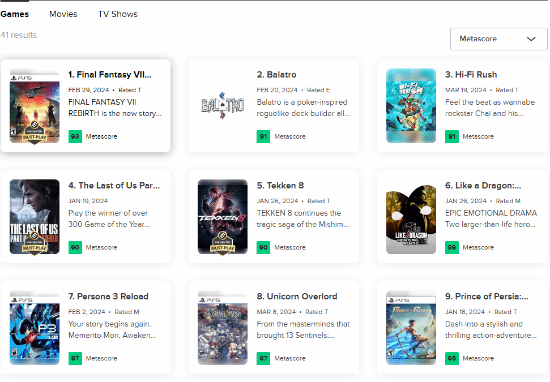Click the Must-Play badge on Tekken 8 cover

point(222,243)
